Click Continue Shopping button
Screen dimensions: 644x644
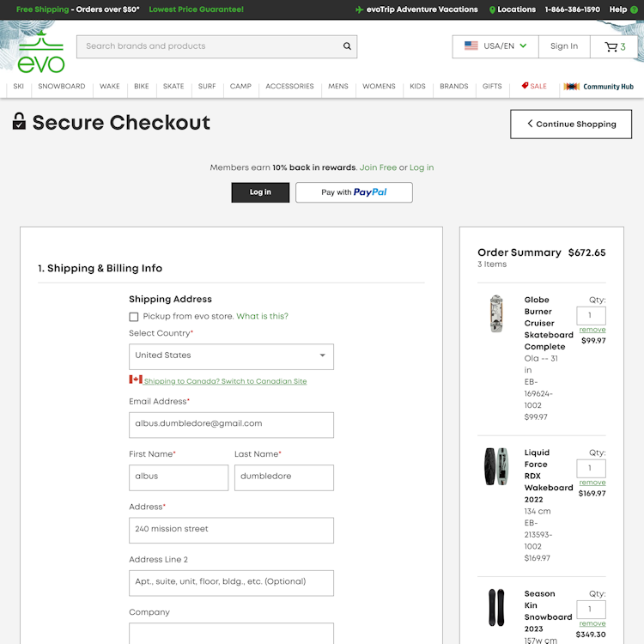(x=571, y=124)
